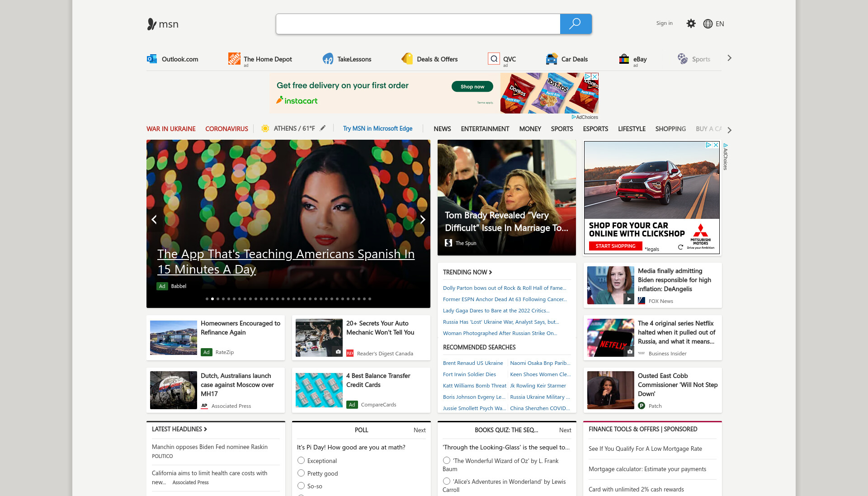
Task: Expand the TRENDING NOW section
Action: pyautogui.click(x=467, y=272)
